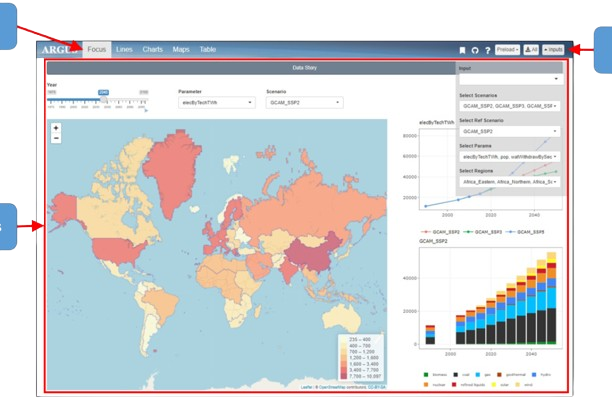The image size is (612, 408).
Task: Click the help question mark icon
Action: pos(487,49)
